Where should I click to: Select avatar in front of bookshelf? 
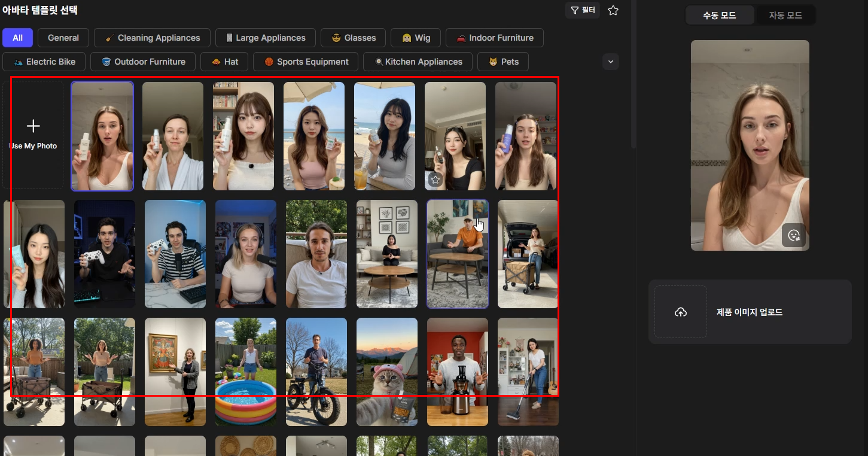pyautogui.click(x=243, y=136)
